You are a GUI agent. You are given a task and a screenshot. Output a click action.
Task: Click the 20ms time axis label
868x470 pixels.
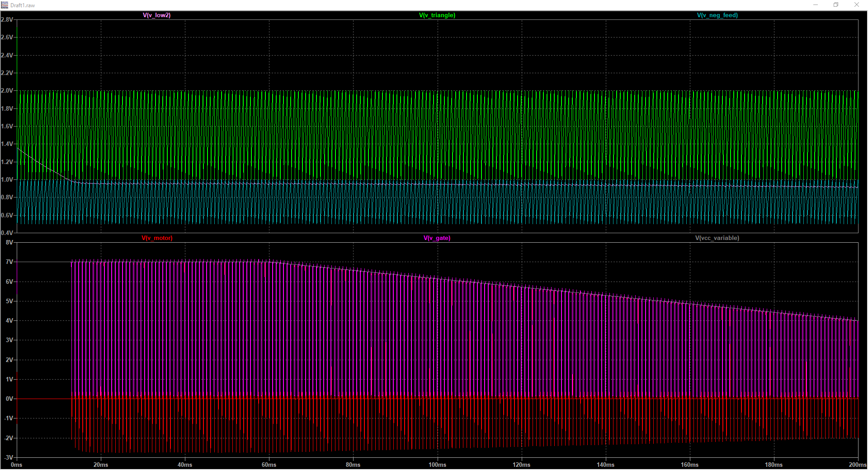click(101, 465)
